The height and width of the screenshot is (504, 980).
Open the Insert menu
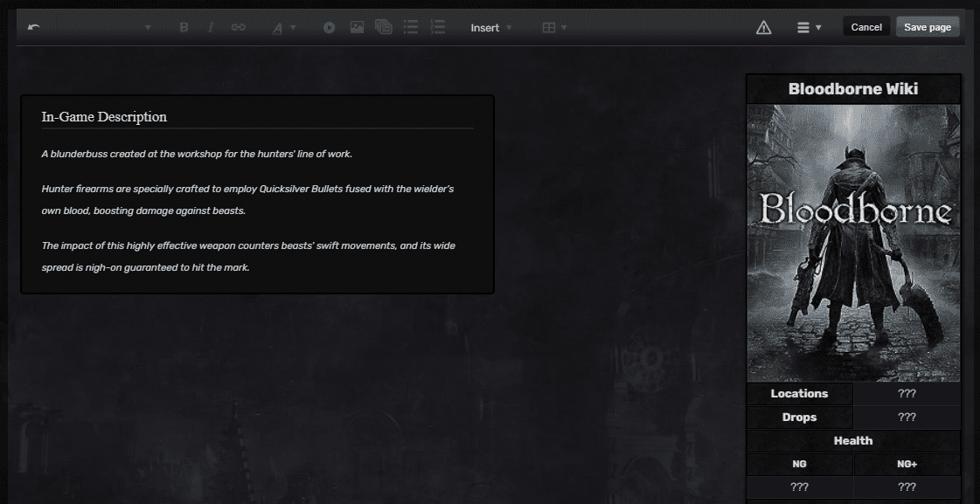coord(490,27)
